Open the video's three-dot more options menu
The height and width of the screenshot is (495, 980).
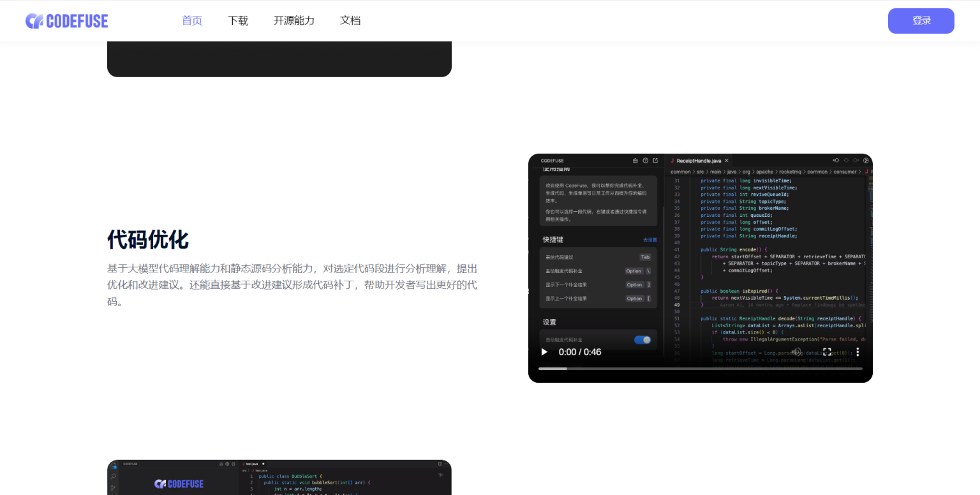(x=857, y=351)
